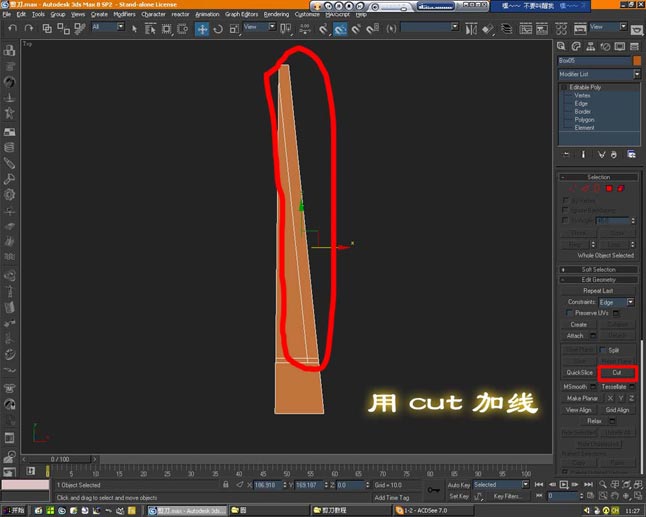Enable the Preserve UVs checkbox
This screenshot has height=517, width=646.
(569, 313)
